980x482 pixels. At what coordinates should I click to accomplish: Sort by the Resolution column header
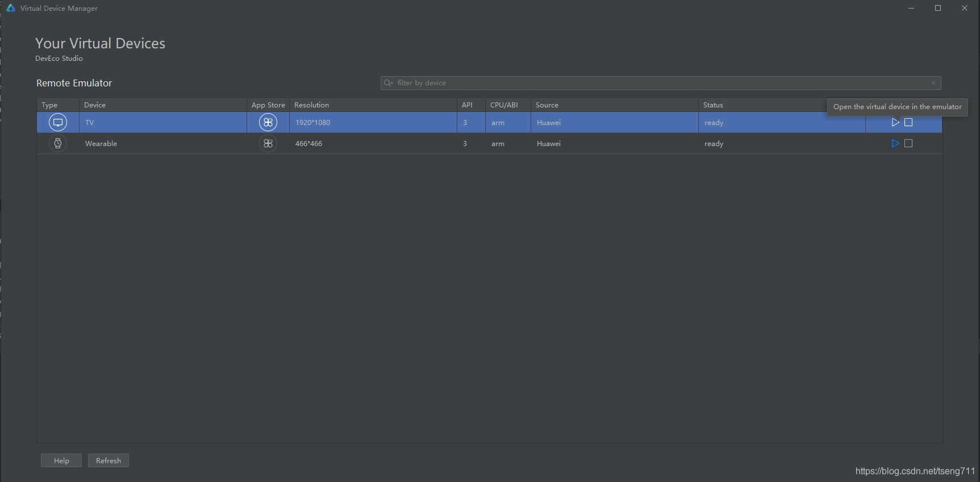coord(373,105)
